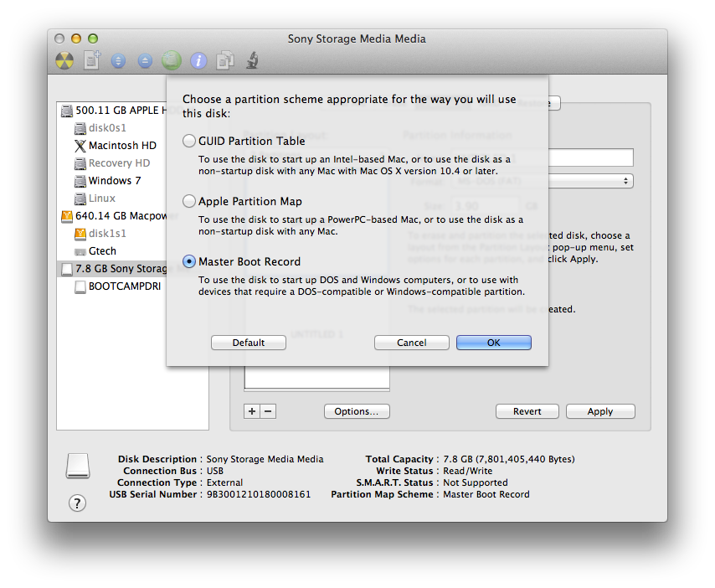Viewport: 715px width, 588px height.
Task: Click the Burn toolbar icon
Action: click(64, 60)
